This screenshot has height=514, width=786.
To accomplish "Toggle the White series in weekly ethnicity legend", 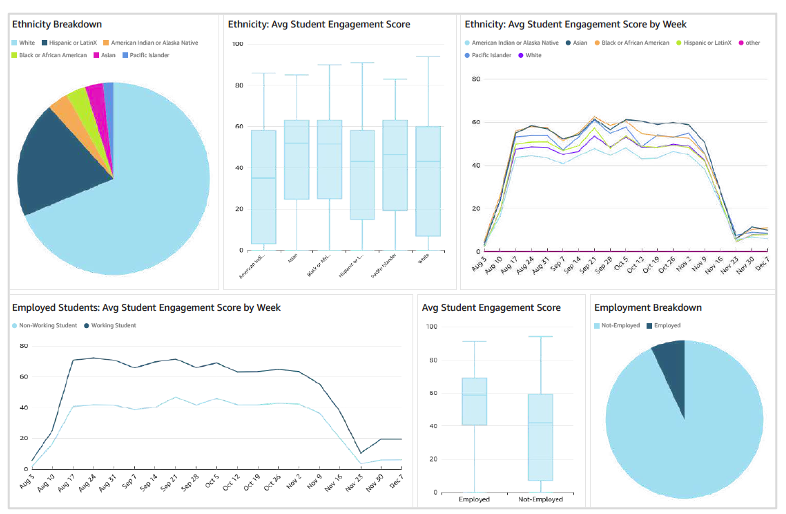I will [x=530, y=55].
